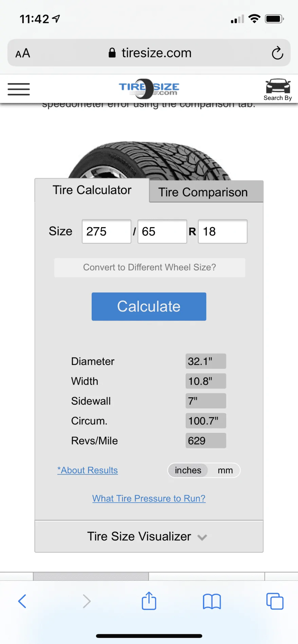Screen dimensions: 298x644
Task: Tap the Safari share icon
Action: (x=149, y=600)
